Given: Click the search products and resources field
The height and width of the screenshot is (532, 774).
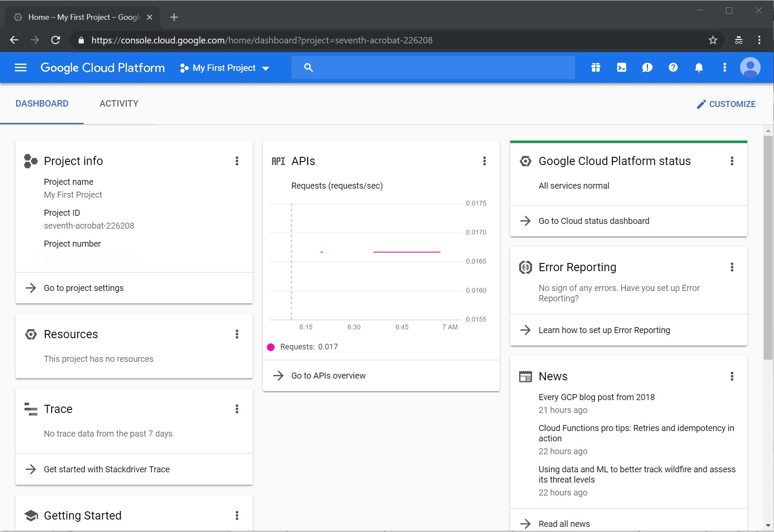Looking at the screenshot, I should (433, 67).
